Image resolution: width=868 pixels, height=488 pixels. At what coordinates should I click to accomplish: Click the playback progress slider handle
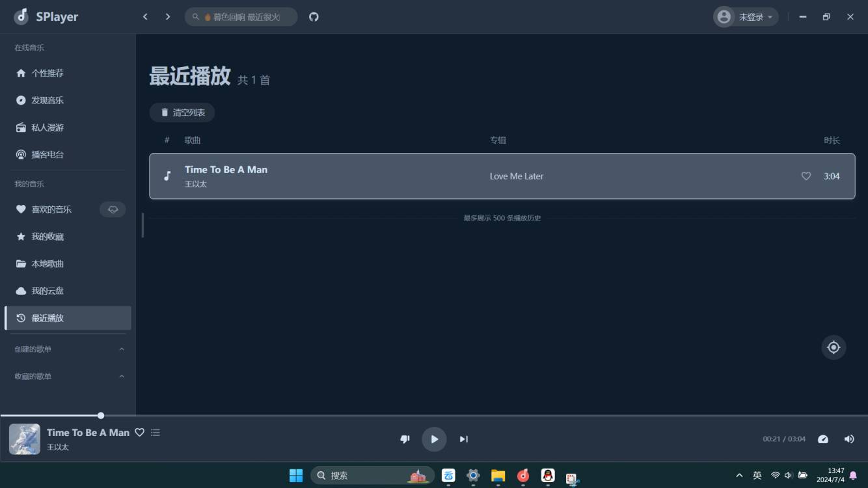click(101, 415)
